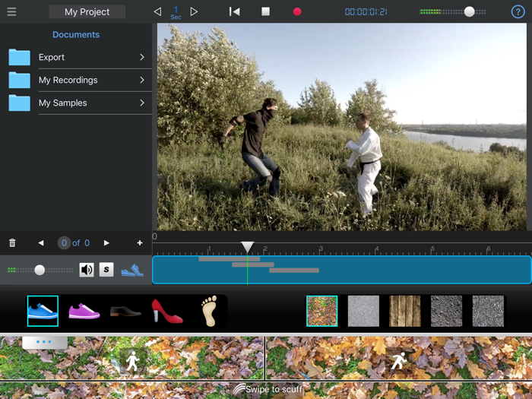532x399 pixels.
Task: Click the 0 of 0 track counter
Action: 74,243
